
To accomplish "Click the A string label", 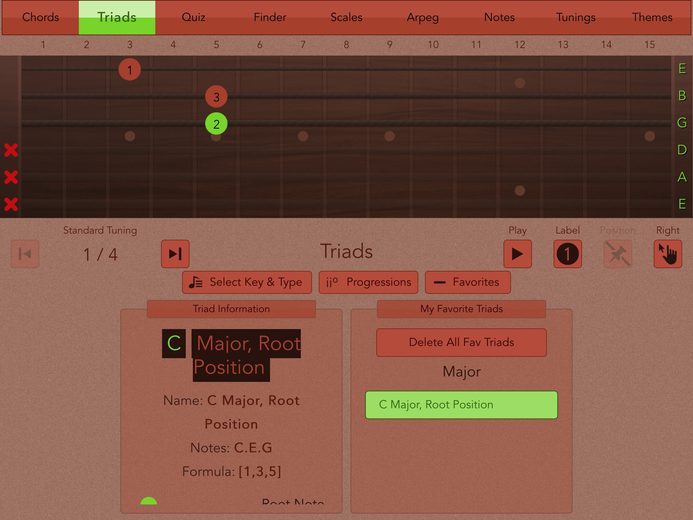I will pos(682,177).
